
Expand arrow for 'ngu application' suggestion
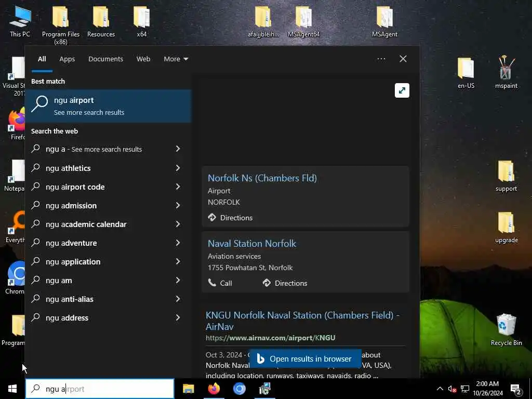178,261
